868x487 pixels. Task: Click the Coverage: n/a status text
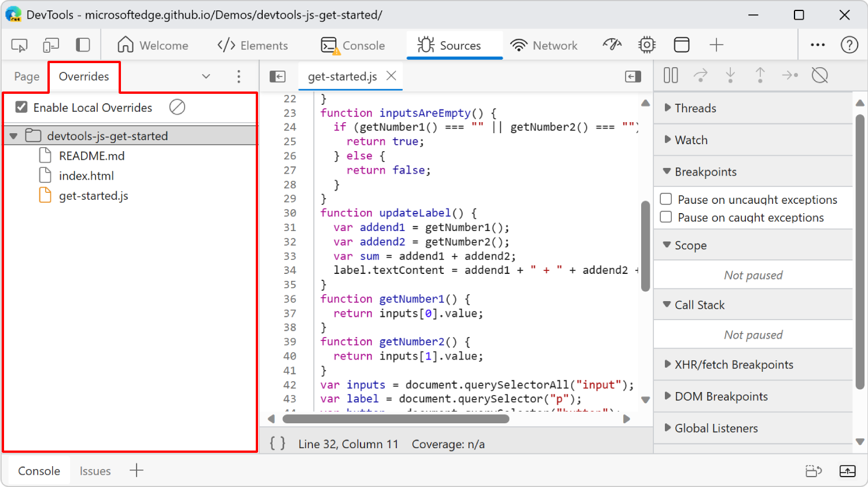(448, 444)
